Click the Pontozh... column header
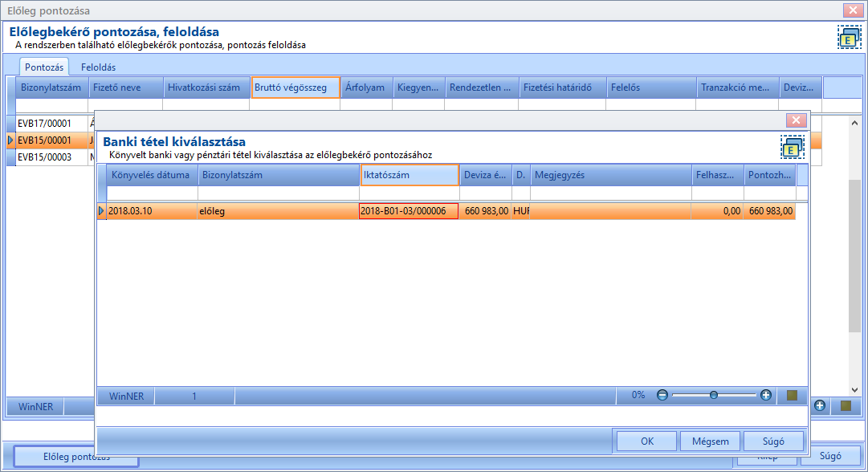Screen dimensions: 868x472 coord(769,175)
